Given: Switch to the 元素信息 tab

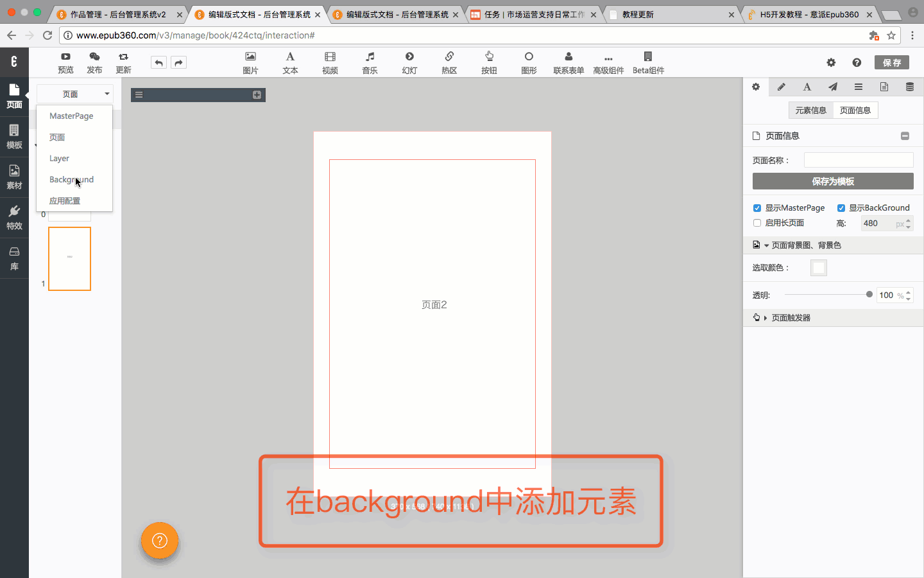Looking at the screenshot, I should pyautogui.click(x=810, y=110).
